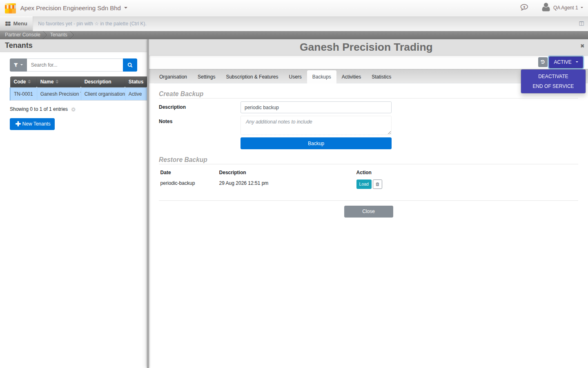Select tenant code TN-0001 cell

click(x=23, y=94)
